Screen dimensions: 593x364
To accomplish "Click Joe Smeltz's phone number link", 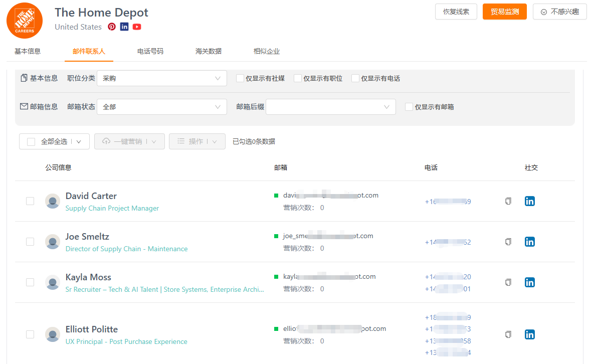I will click(x=448, y=242).
